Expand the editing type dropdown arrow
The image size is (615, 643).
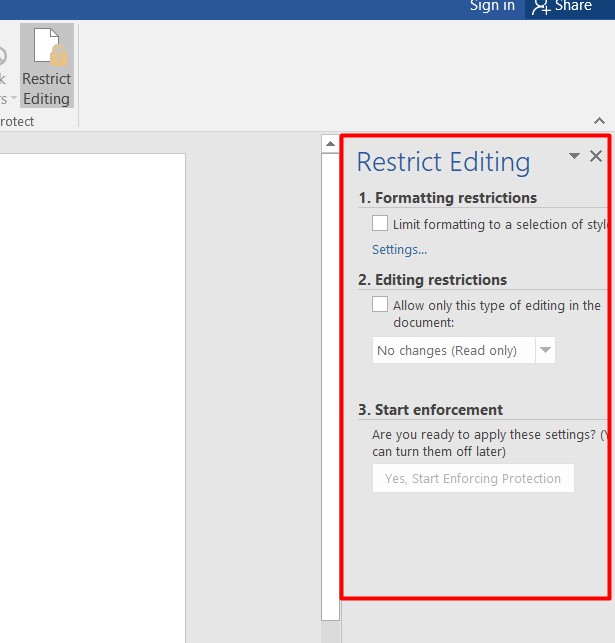click(545, 350)
